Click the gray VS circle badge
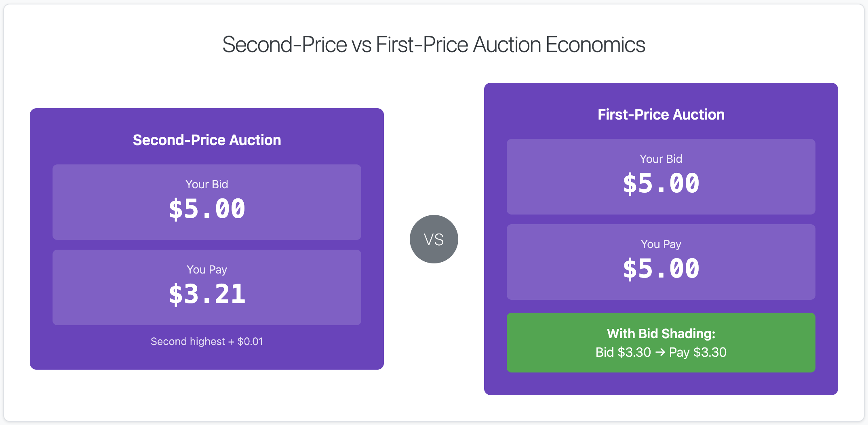This screenshot has height=425, width=868. tap(434, 239)
